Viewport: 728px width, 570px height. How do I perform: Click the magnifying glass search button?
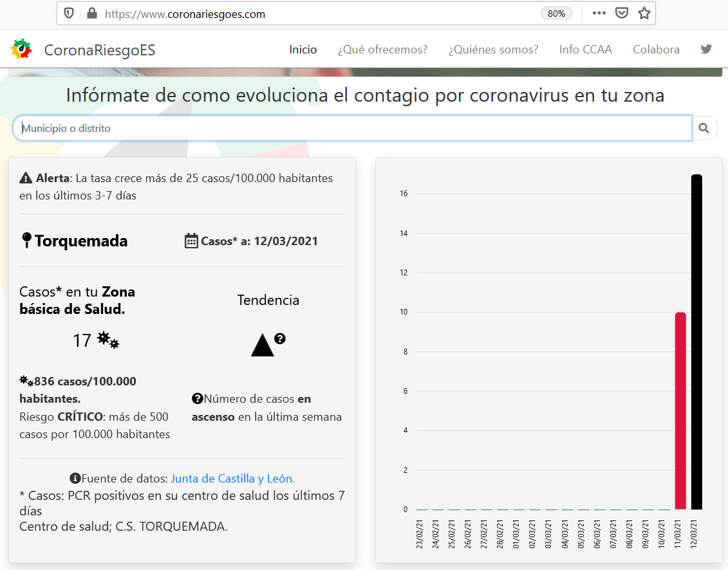point(704,128)
